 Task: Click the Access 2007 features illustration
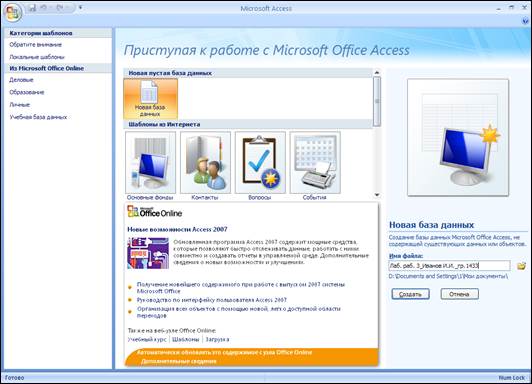click(x=148, y=253)
